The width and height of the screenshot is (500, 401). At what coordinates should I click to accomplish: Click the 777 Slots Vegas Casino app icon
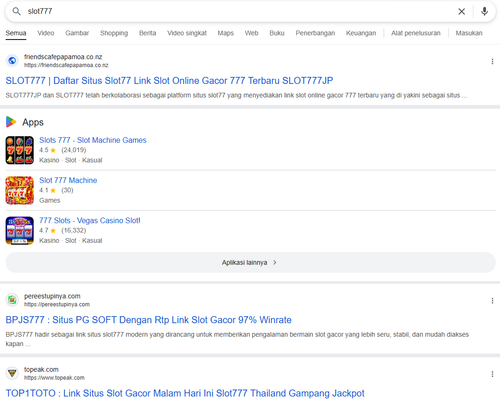click(x=20, y=231)
